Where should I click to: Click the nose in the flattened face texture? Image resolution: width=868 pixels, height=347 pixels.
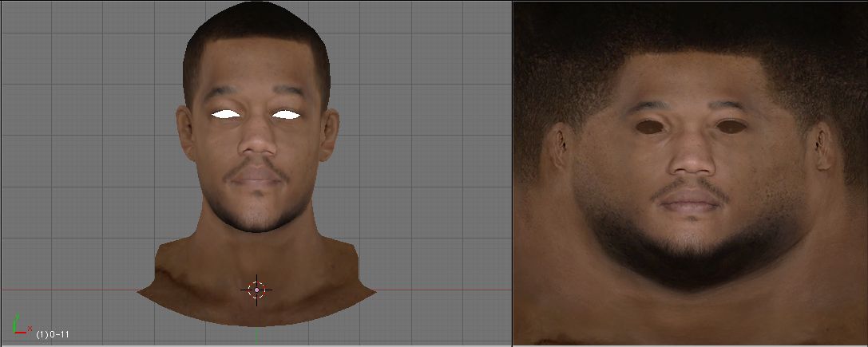click(x=691, y=158)
